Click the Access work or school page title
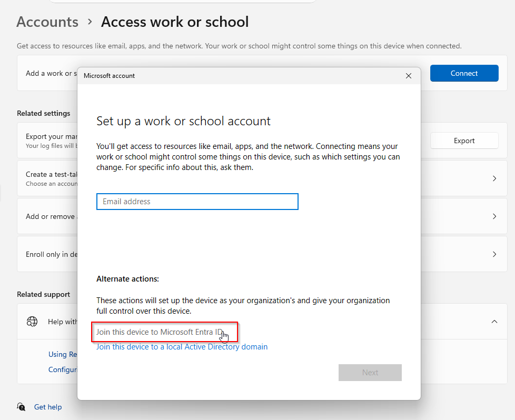This screenshot has width=515, height=420. coord(175,22)
